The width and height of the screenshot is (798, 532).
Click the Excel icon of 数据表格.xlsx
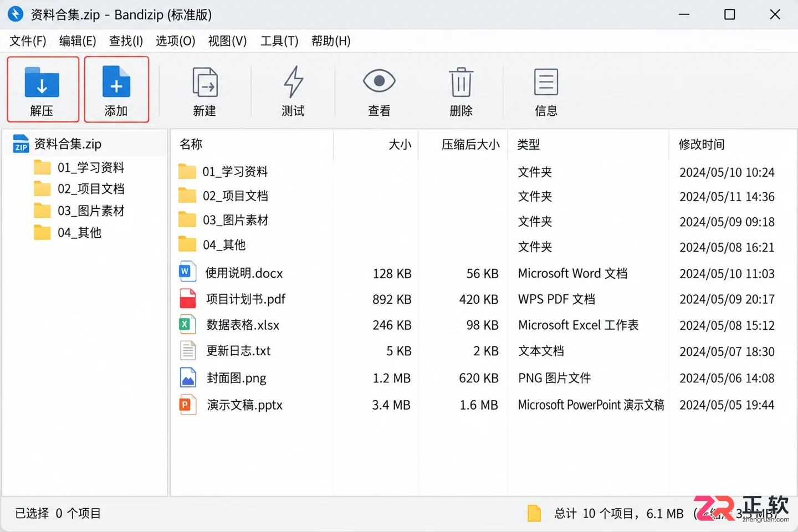pyautogui.click(x=187, y=324)
